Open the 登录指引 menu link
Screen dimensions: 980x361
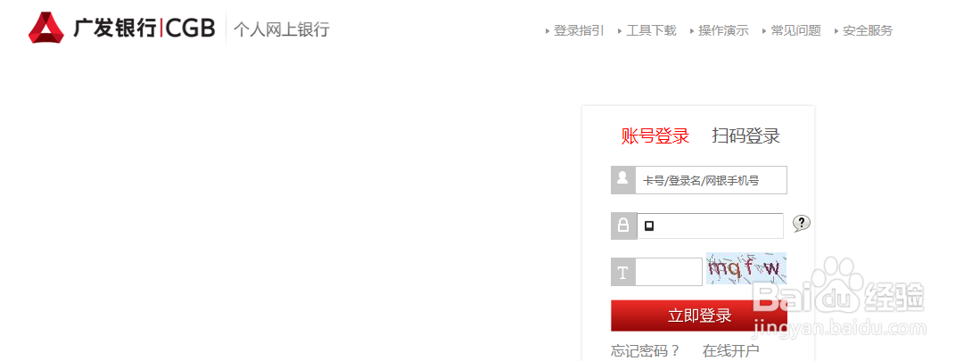point(579,30)
